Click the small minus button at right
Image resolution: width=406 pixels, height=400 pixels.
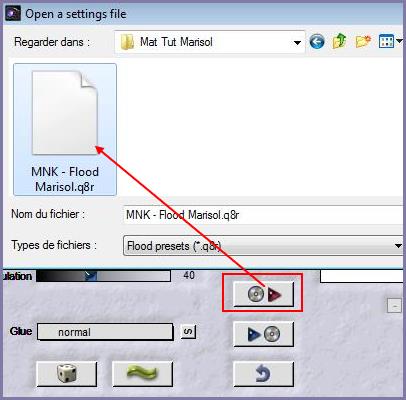click(x=394, y=306)
